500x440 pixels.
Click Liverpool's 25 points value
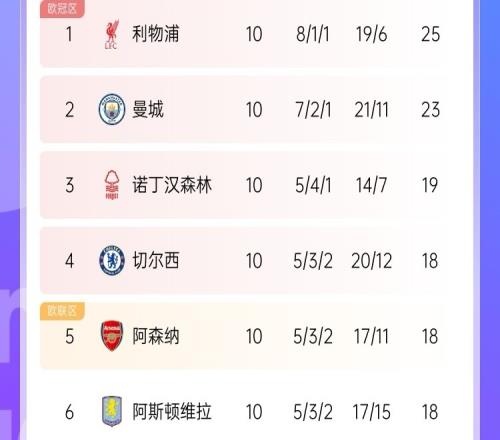pos(430,34)
